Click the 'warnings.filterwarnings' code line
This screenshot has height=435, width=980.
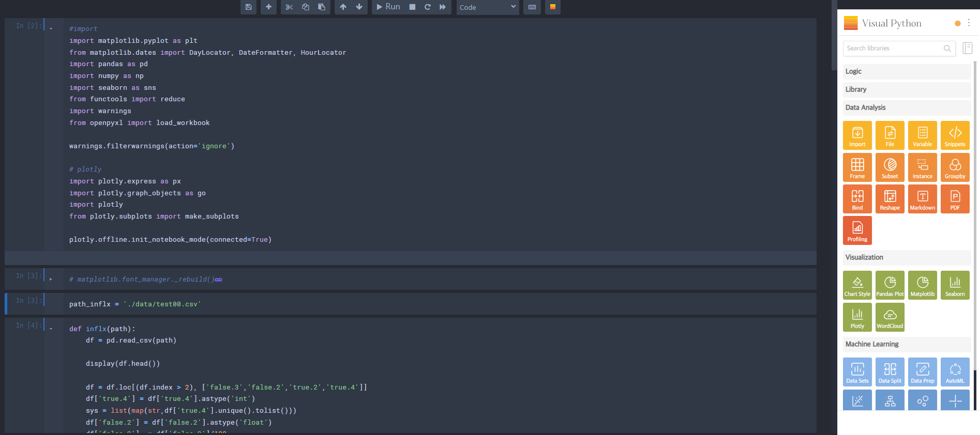click(x=152, y=146)
